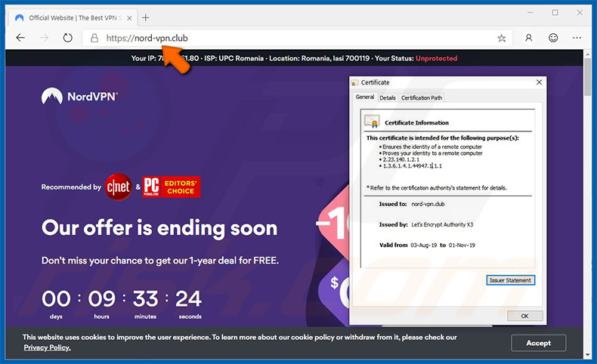
Task: Click the browser back arrow
Action: 20,38
